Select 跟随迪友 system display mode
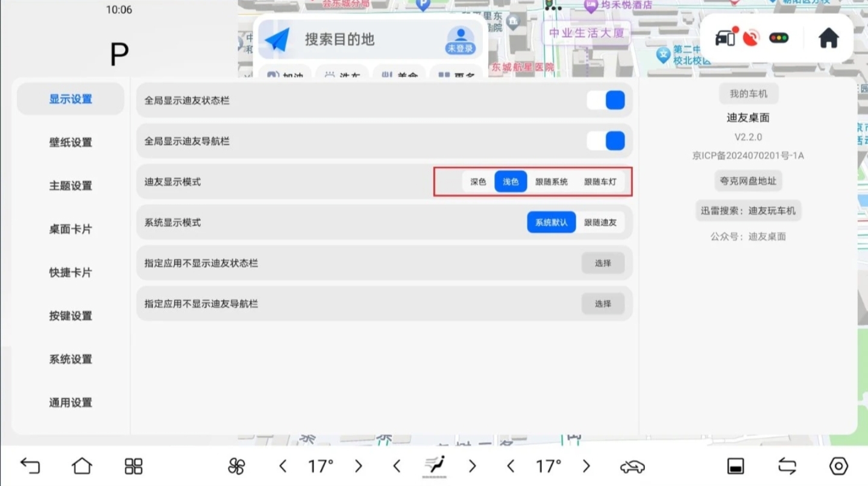The height and width of the screenshot is (486, 868). 600,222
